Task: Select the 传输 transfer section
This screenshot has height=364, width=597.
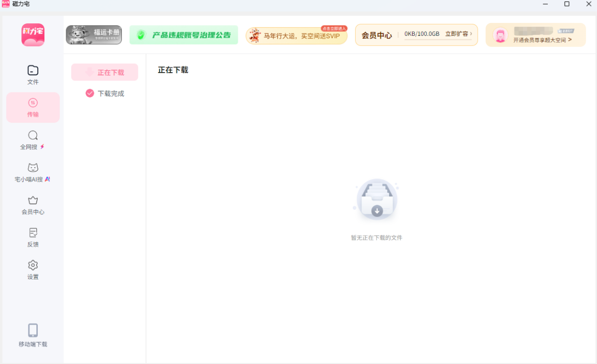Action: tap(33, 107)
